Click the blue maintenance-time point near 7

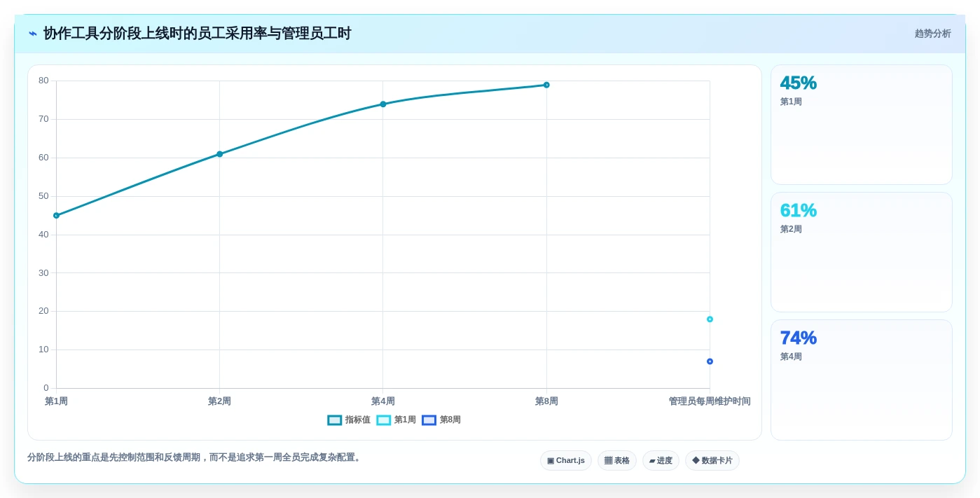[x=710, y=361]
